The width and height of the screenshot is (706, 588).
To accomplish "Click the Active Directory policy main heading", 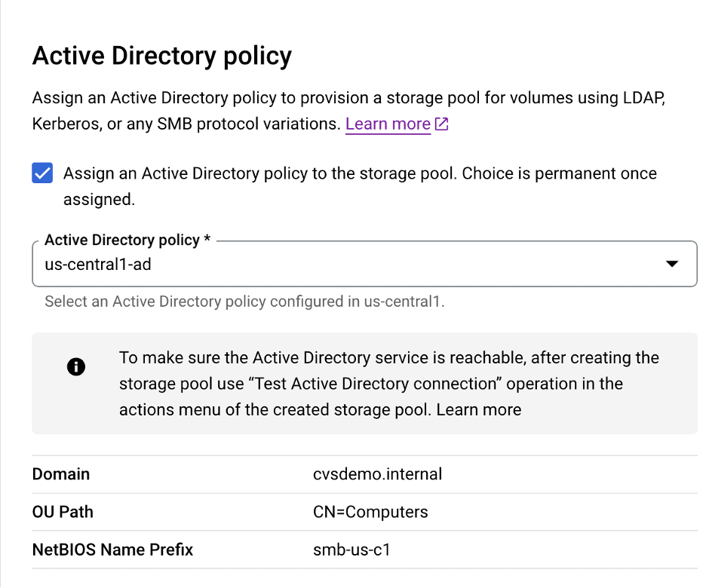I will 161,56.
